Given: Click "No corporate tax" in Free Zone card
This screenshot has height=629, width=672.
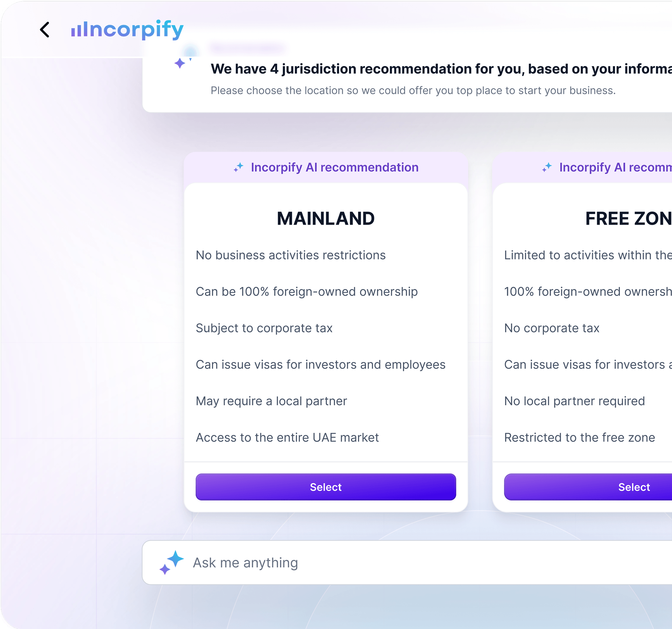Looking at the screenshot, I should 551,328.
